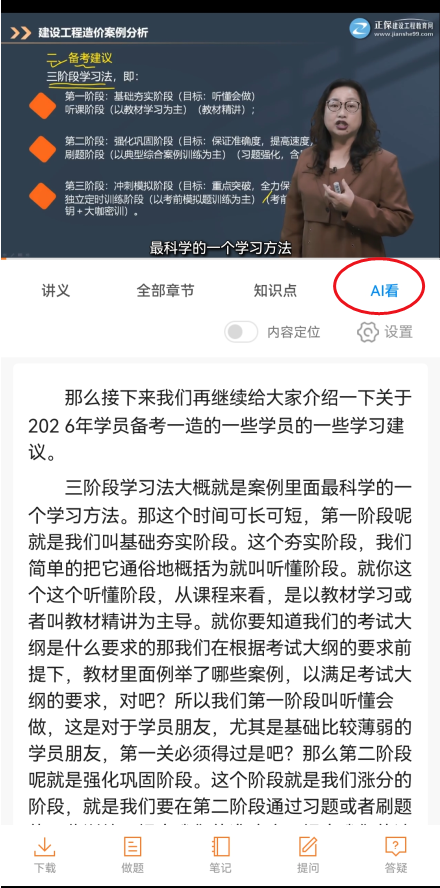Click the video subtitle 最科学的一个学习方法
Screen dimensions: 440x888
[220, 247]
